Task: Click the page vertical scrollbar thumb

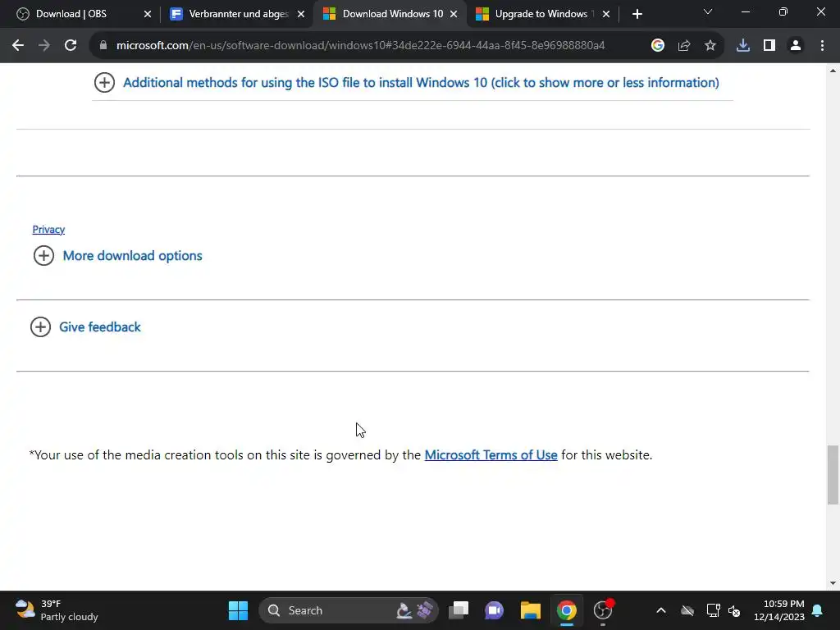Action: pyautogui.click(x=833, y=475)
